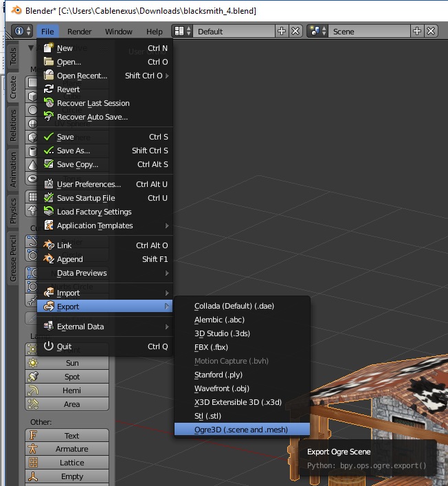Select Recover Last Session

click(105, 103)
